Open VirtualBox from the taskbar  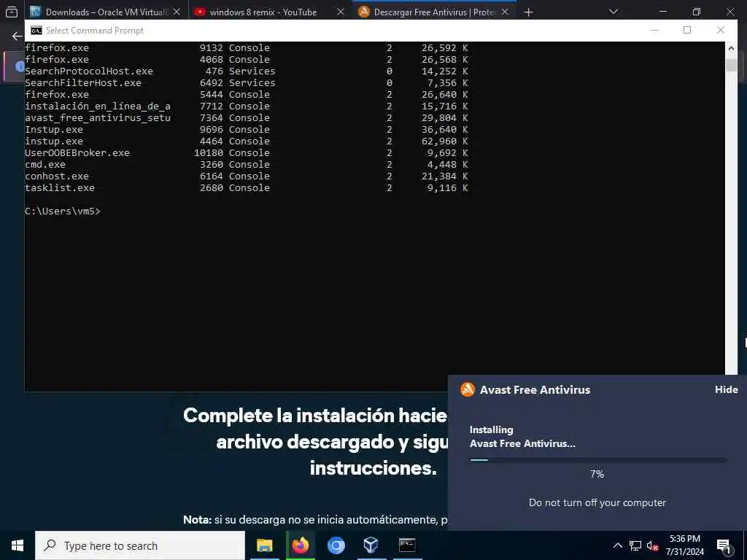tap(371, 545)
